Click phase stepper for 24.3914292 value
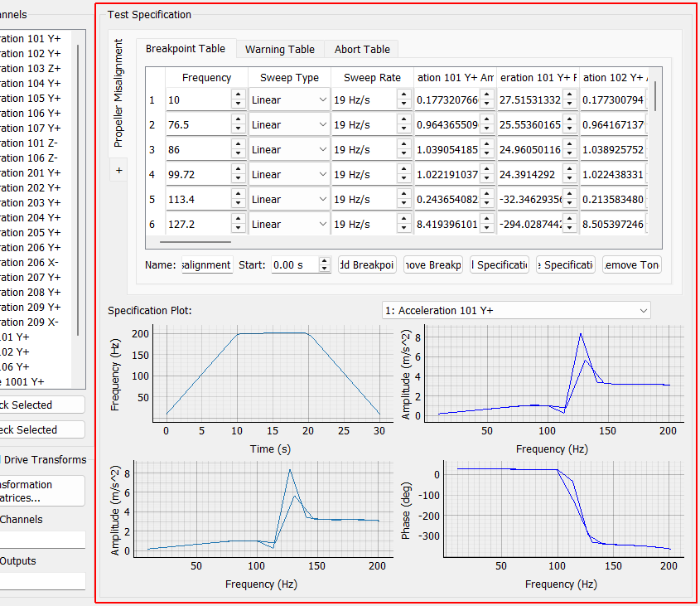The image size is (700, 606). tap(570, 174)
